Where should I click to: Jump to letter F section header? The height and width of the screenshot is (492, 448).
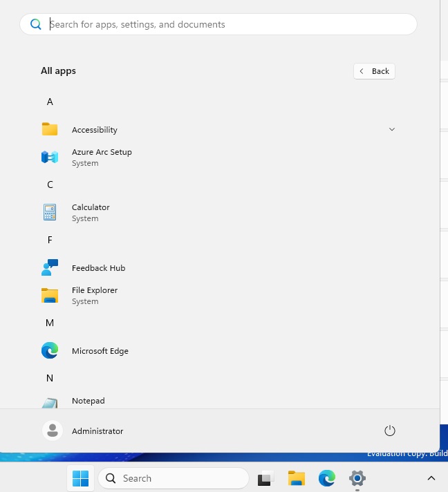(50, 240)
